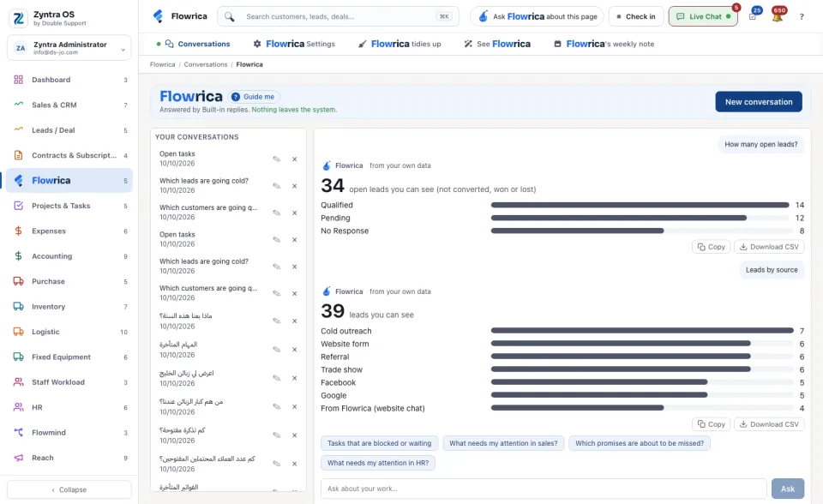Delete the المهام المتأخرة conversation
This screenshot has width=823, height=504.
tap(294, 350)
